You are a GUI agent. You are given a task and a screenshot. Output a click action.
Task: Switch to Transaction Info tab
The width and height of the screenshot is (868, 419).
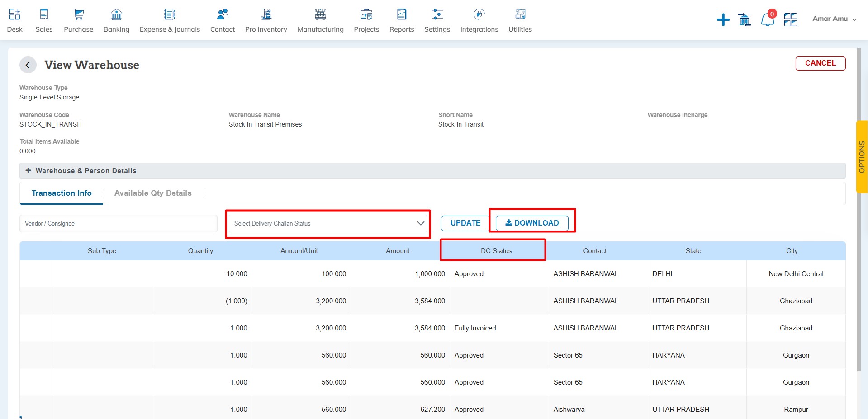[62, 193]
